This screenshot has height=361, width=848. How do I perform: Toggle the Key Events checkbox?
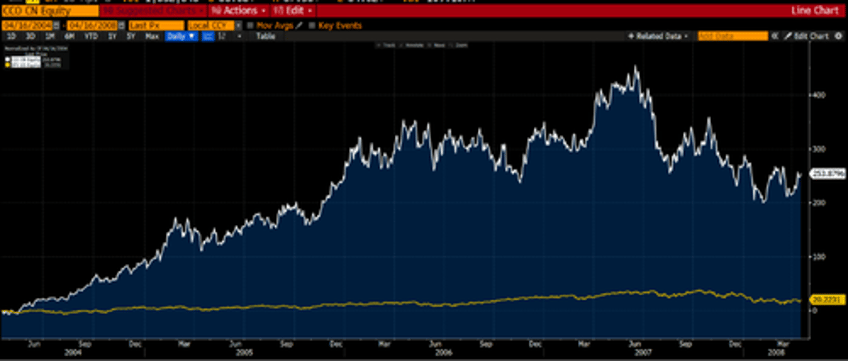point(312,25)
